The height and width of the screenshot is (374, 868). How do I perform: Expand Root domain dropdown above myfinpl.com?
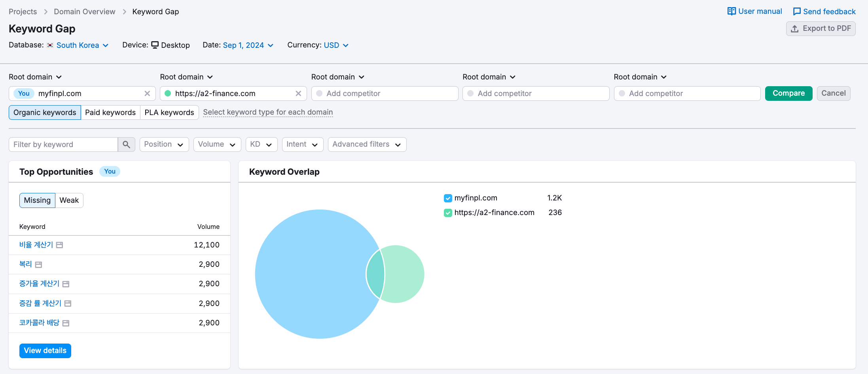point(35,77)
